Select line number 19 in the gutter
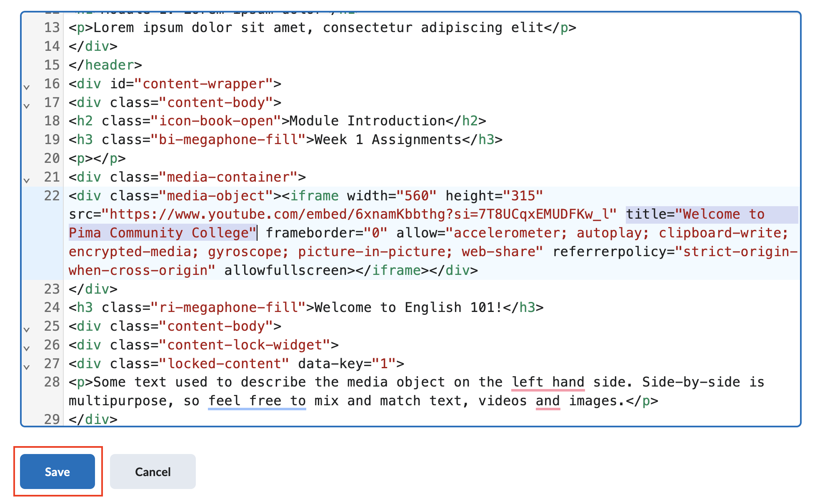Viewport: 820px width, 504px height. click(x=52, y=140)
